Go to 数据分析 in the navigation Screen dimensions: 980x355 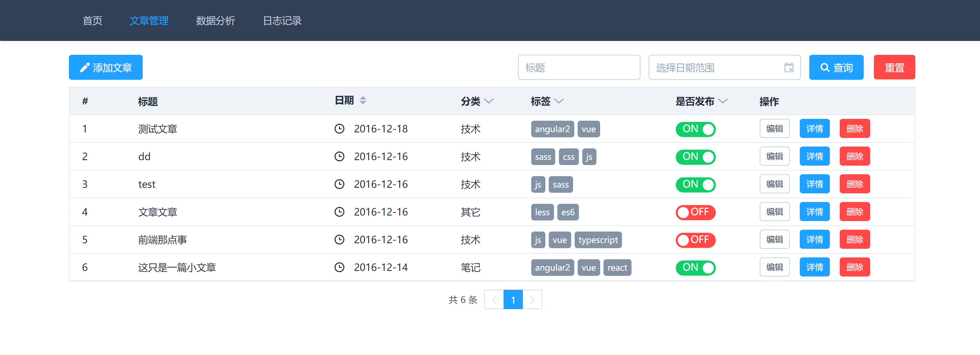[215, 21]
